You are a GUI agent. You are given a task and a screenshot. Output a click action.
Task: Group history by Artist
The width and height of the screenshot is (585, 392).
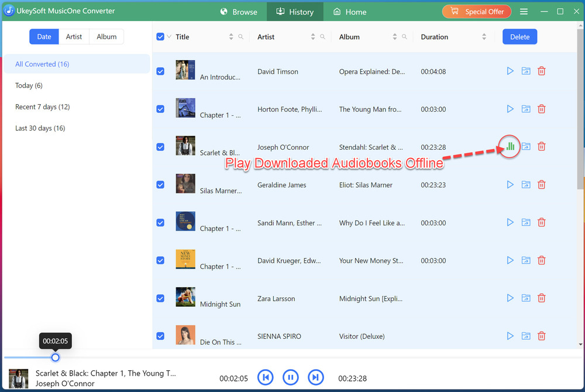(74, 36)
